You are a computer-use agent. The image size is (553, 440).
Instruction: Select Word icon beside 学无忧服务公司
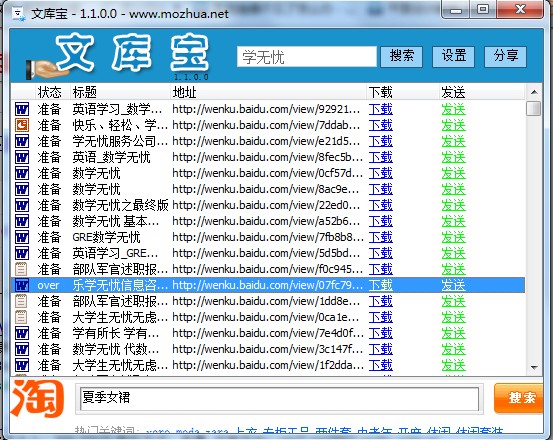coord(22,141)
